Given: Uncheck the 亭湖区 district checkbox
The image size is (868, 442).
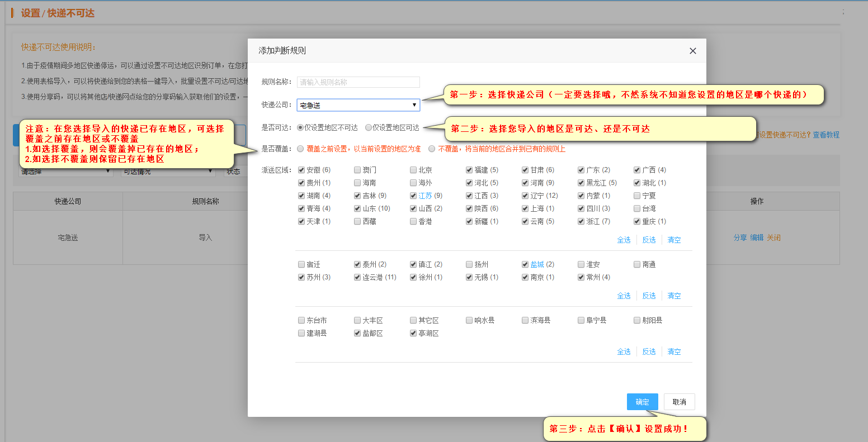Looking at the screenshot, I should click(413, 333).
